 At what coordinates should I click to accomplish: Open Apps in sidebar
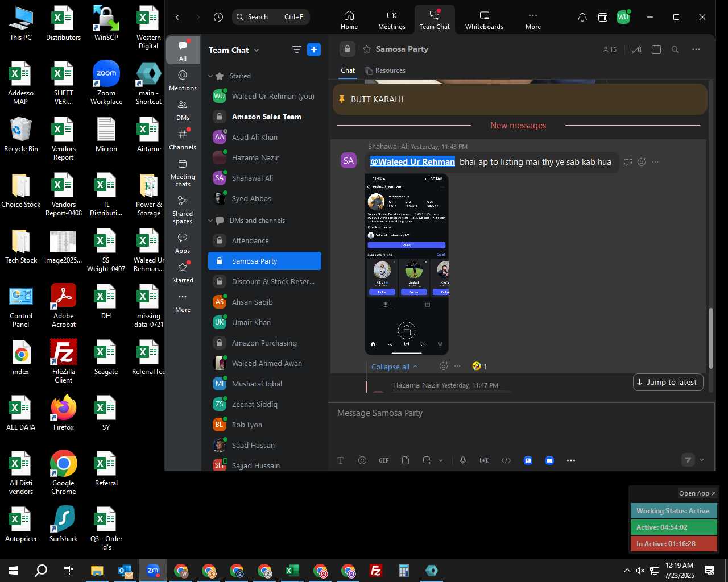click(183, 243)
